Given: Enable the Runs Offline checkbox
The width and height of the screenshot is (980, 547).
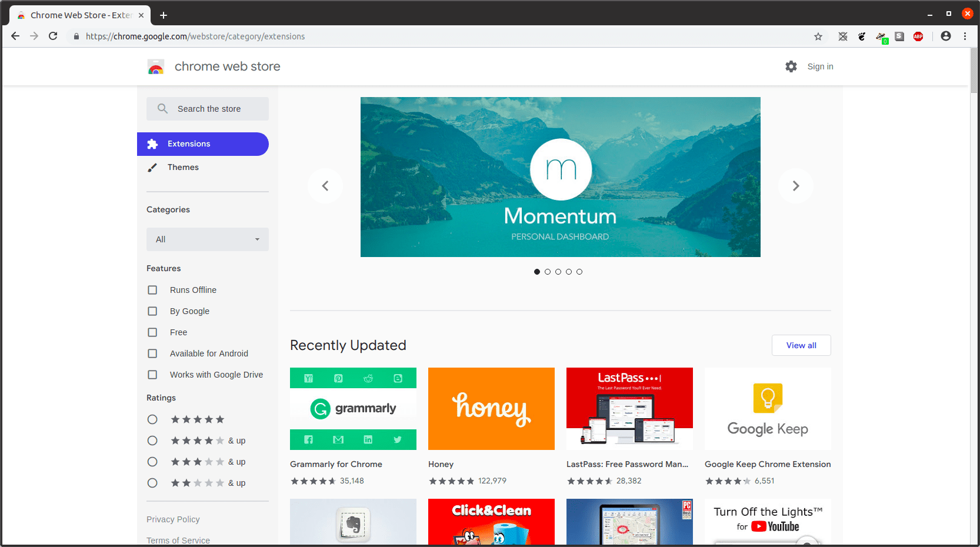Looking at the screenshot, I should tap(152, 290).
